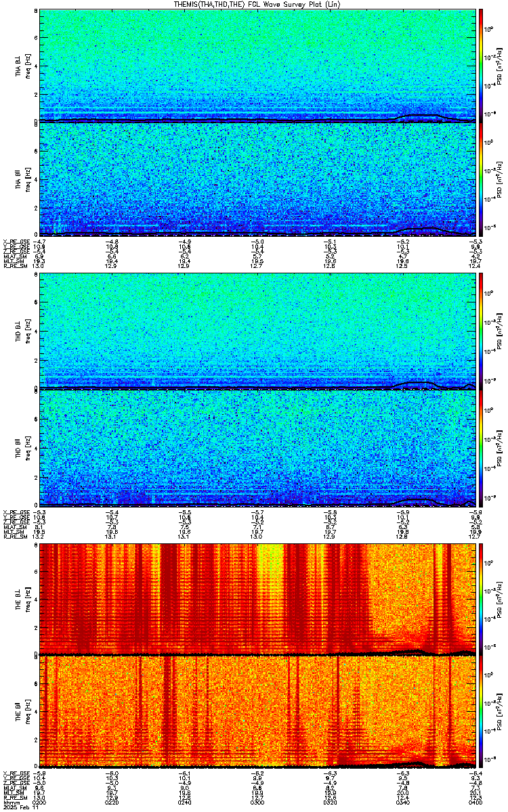Click the THE B-parallel orange spectrogram panel
Image resolution: width=508 pixels, height=812 pixels.
point(257,712)
